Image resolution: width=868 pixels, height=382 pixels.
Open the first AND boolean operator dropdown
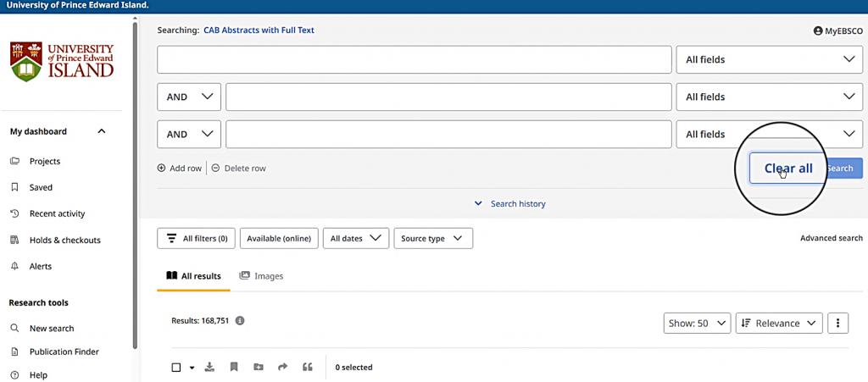(189, 97)
